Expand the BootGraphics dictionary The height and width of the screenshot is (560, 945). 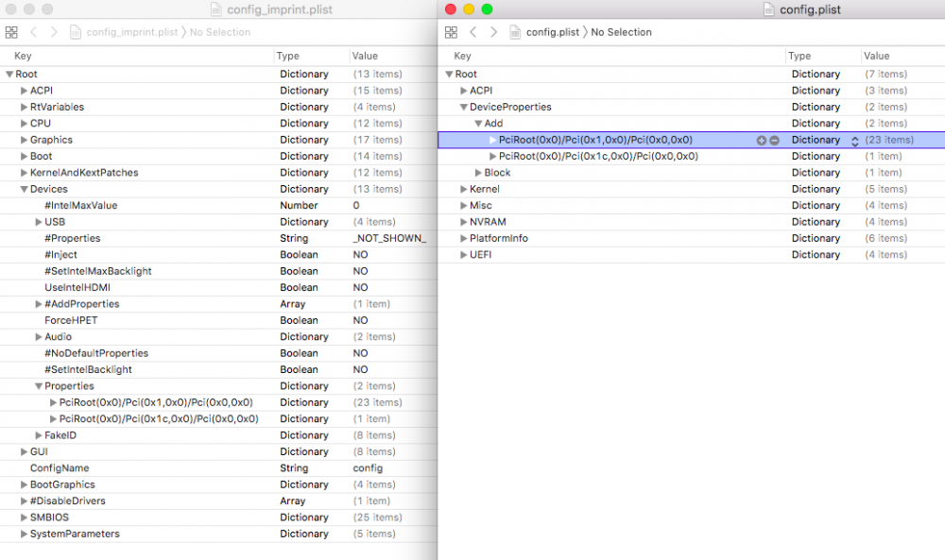coord(25,484)
